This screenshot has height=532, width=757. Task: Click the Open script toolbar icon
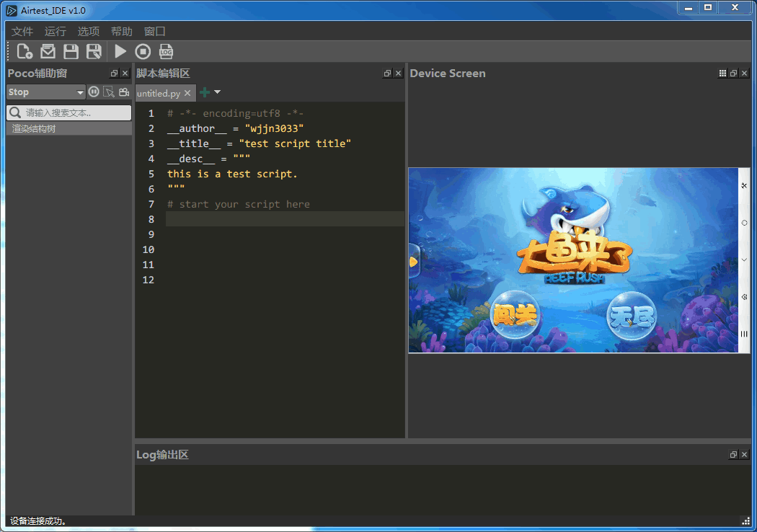[48, 51]
